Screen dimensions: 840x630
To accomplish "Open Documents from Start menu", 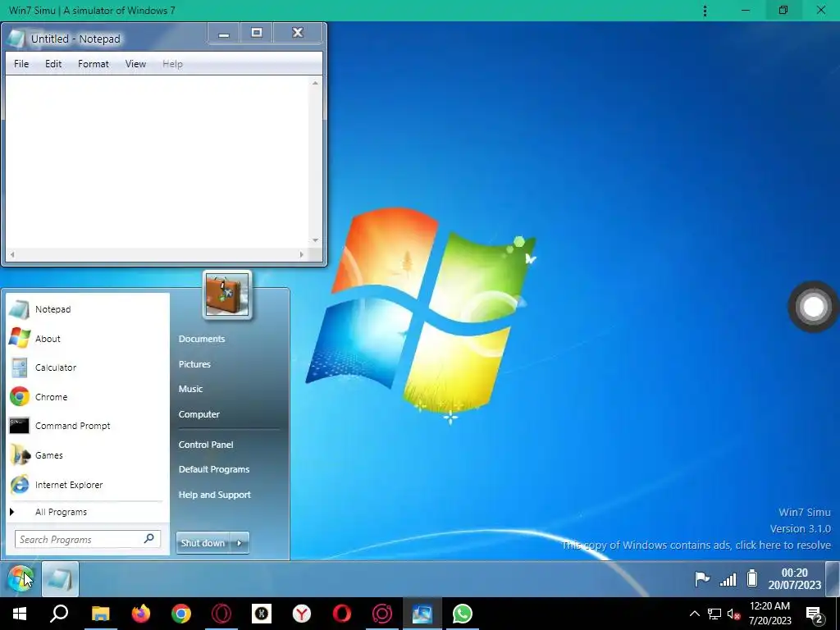I will [202, 339].
